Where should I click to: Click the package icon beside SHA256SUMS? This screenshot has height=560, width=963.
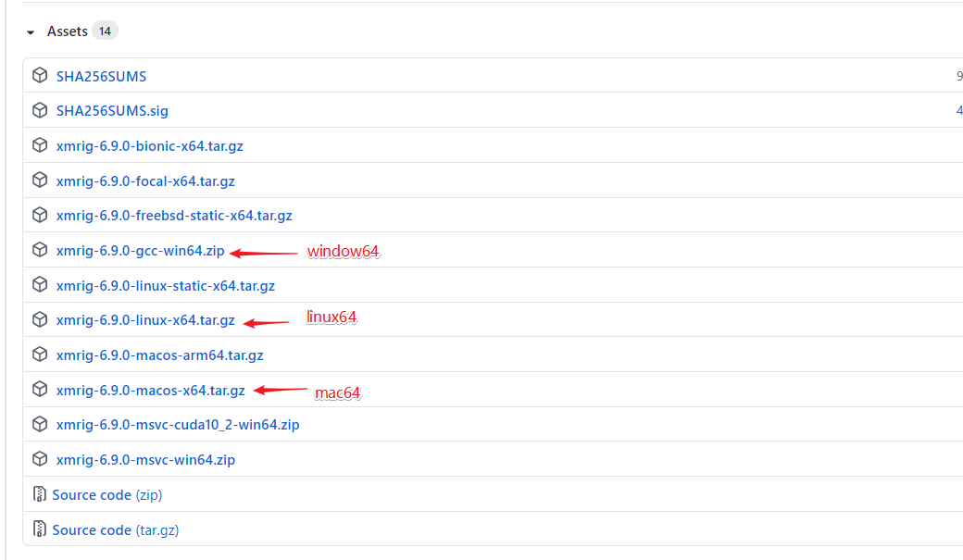pyautogui.click(x=40, y=76)
